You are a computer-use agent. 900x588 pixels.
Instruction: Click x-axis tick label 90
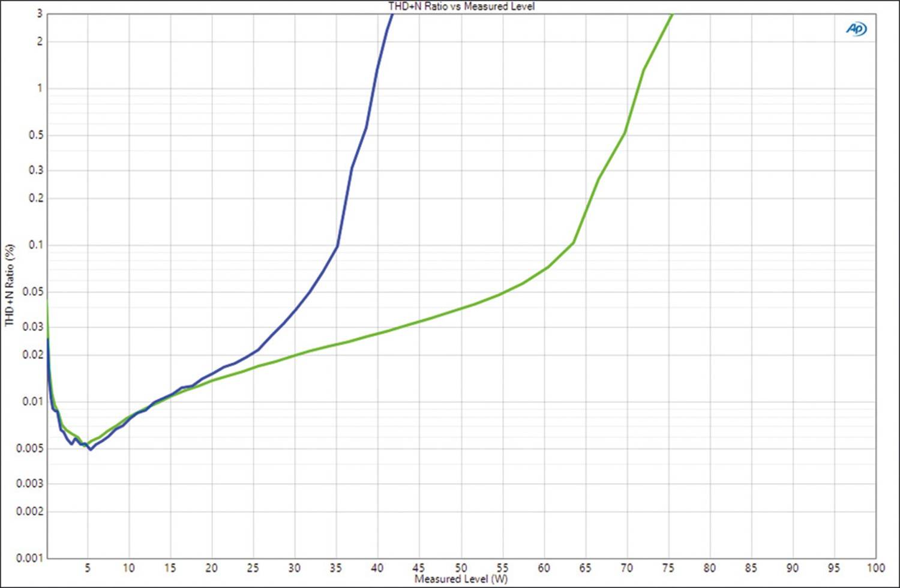click(793, 568)
